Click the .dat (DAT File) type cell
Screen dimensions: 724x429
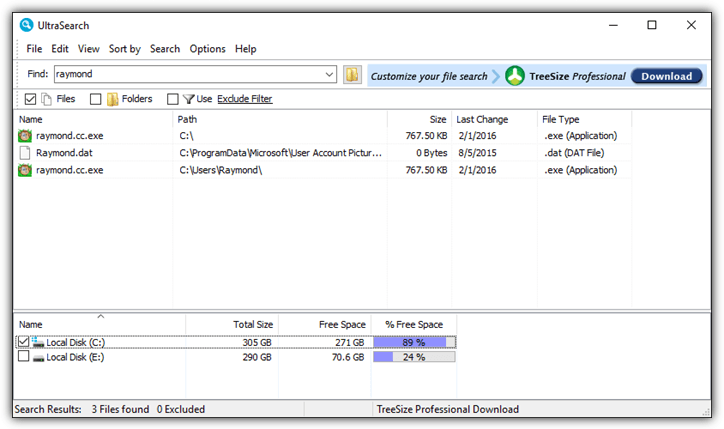click(x=574, y=153)
